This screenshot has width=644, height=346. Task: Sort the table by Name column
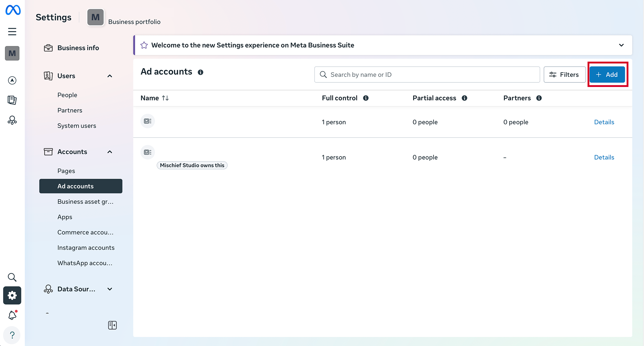pos(165,98)
